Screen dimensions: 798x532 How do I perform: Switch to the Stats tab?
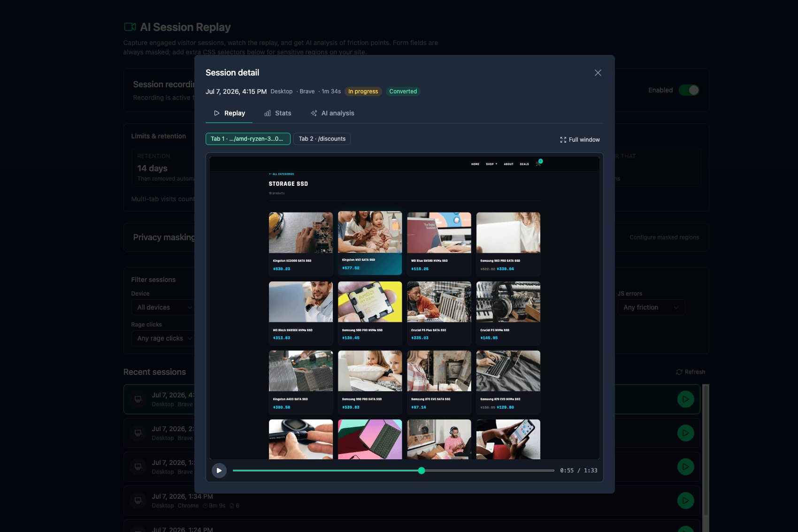pyautogui.click(x=277, y=113)
